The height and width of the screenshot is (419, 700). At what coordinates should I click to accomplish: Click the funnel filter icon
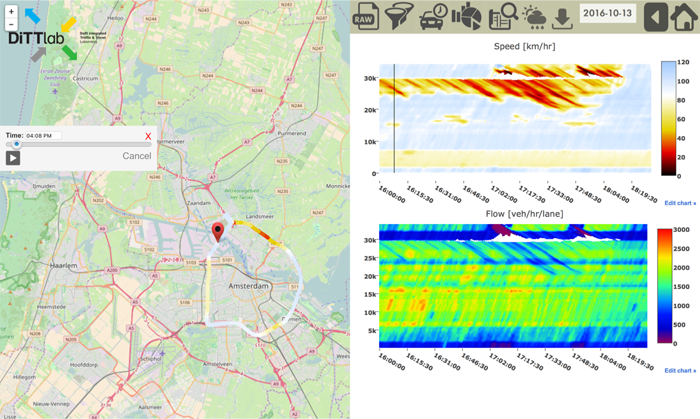398,17
